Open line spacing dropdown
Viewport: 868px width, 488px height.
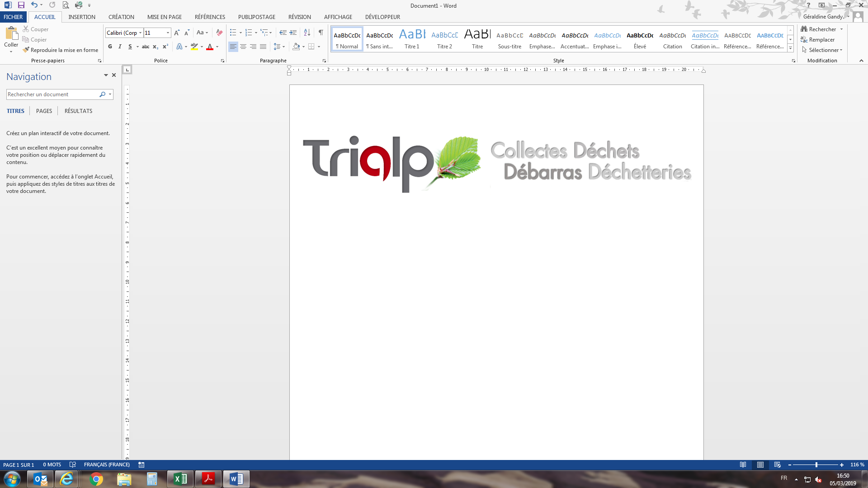(x=279, y=47)
